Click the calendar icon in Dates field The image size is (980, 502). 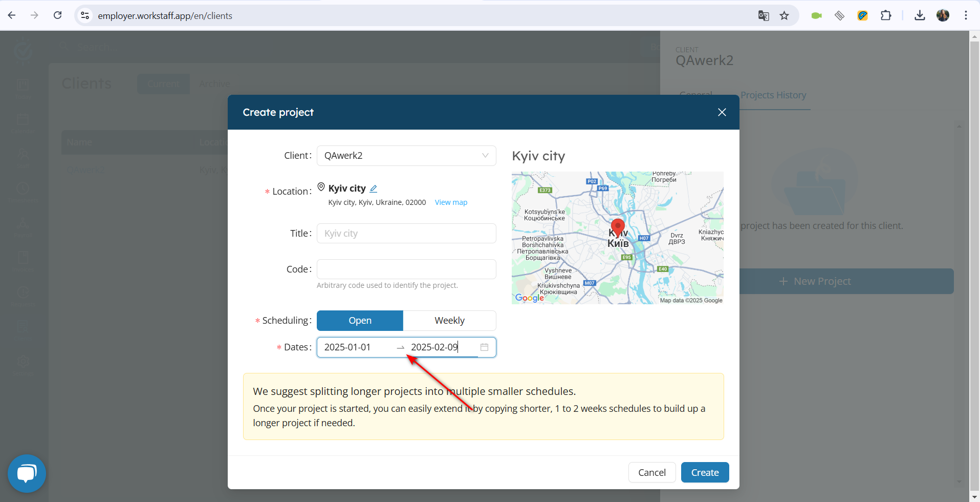(x=484, y=347)
